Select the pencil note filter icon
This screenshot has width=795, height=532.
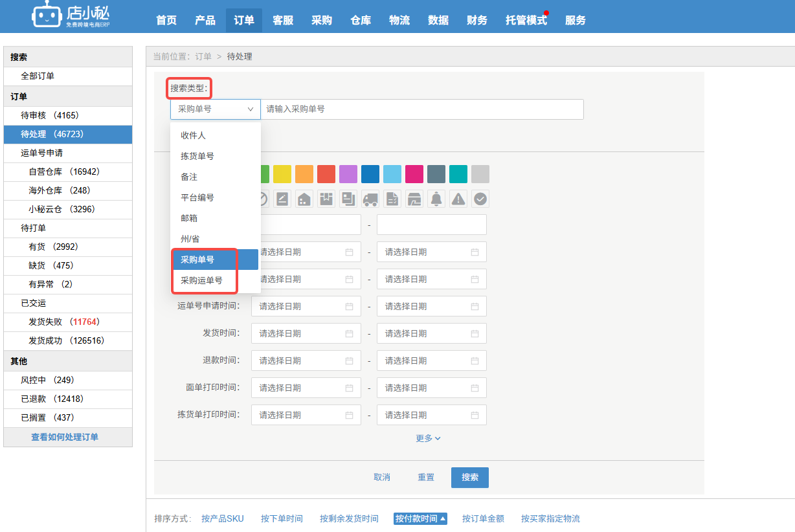[282, 199]
